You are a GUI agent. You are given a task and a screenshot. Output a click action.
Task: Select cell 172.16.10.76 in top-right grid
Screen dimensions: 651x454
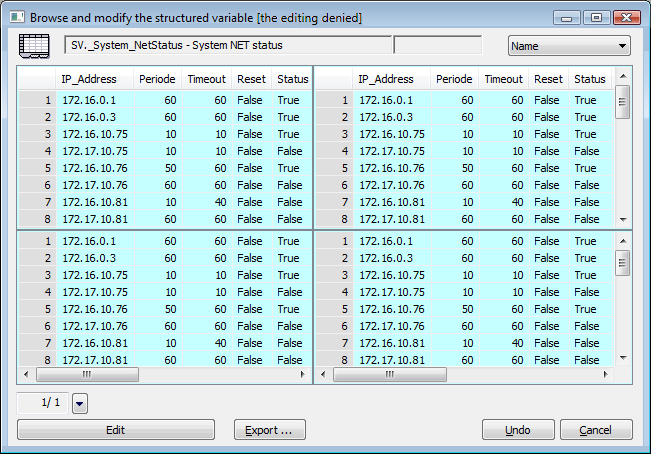391,168
